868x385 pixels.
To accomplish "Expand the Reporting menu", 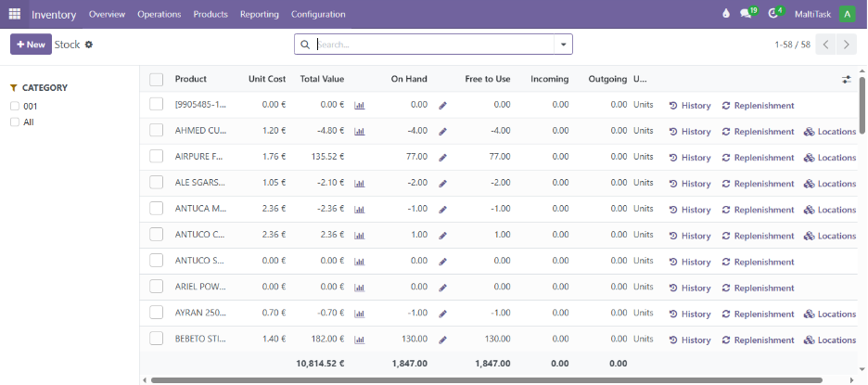I will pyautogui.click(x=259, y=14).
